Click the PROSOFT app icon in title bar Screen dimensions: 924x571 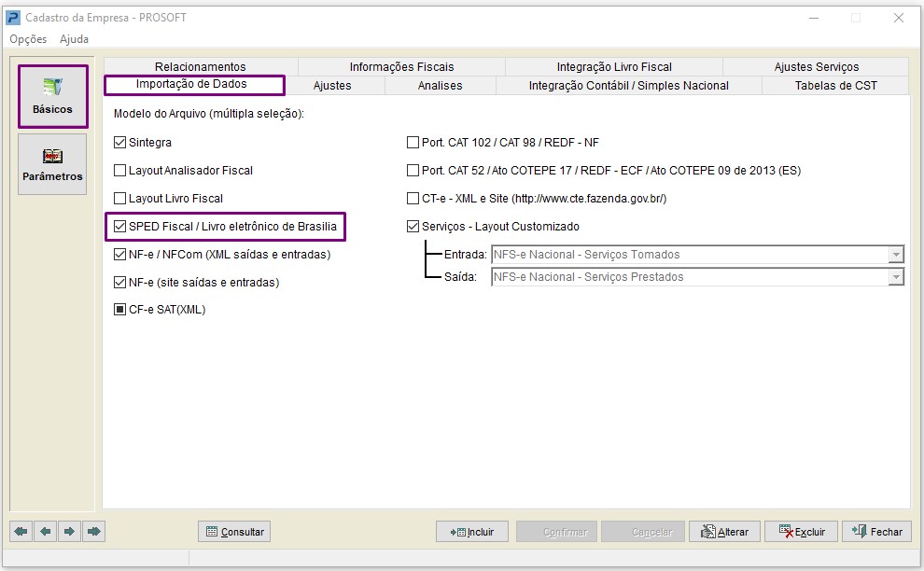[13, 18]
